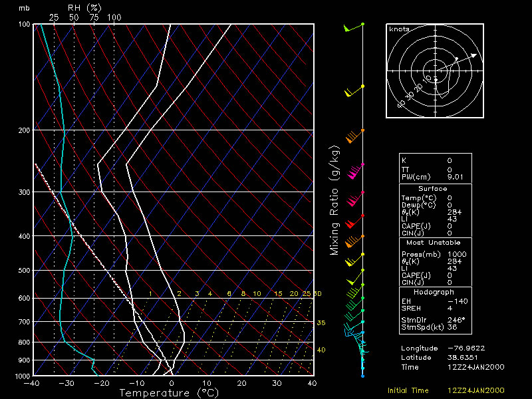Click the SREH label
The image size is (532, 399).
click(x=411, y=308)
